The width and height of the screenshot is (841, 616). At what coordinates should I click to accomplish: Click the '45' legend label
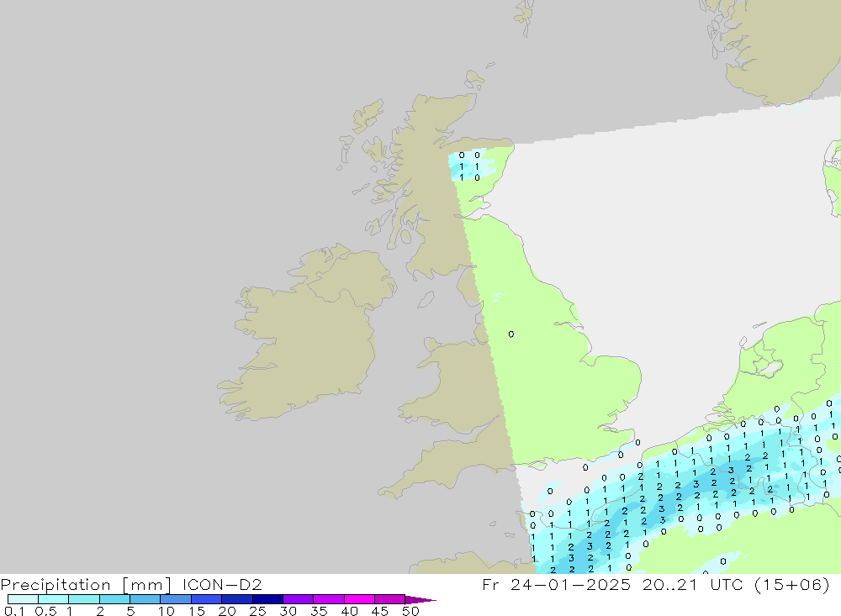click(380, 611)
